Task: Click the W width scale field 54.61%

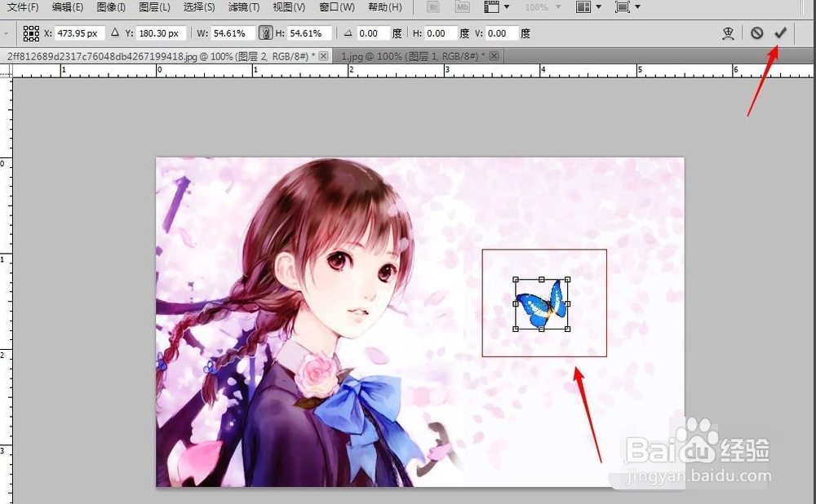Action: point(233,33)
